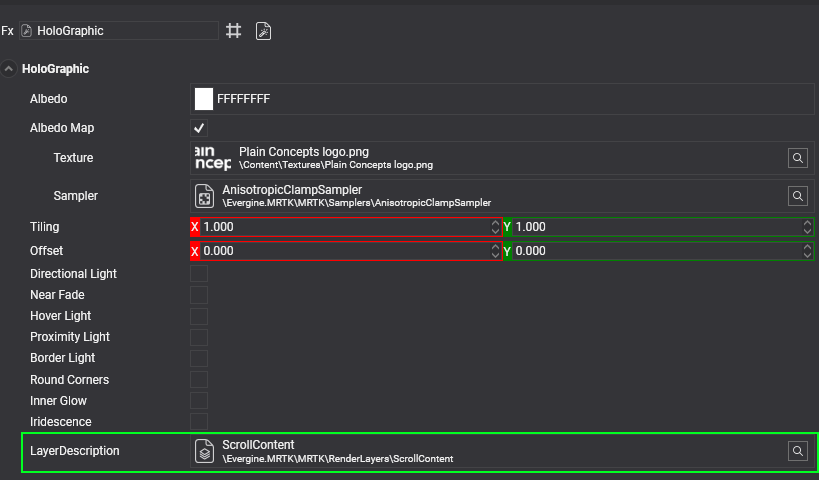The height and width of the screenshot is (480, 819).
Task: Click the Tiling X value stepper arrows
Action: point(495,227)
